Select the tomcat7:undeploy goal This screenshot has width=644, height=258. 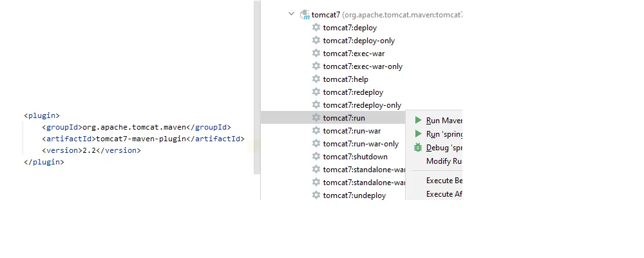pyautogui.click(x=354, y=195)
